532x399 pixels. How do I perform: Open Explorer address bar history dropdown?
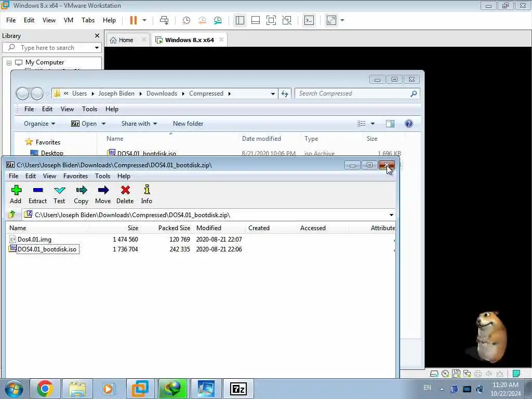pyautogui.click(x=273, y=94)
